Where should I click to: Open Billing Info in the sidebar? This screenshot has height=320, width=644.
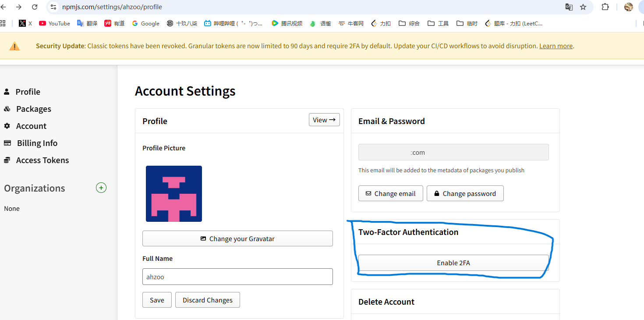[x=37, y=143]
